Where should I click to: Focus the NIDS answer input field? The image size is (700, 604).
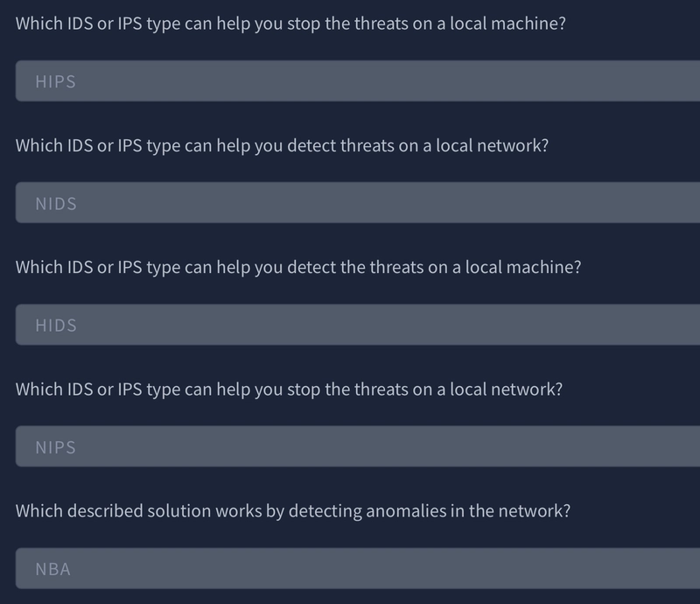coord(358,202)
